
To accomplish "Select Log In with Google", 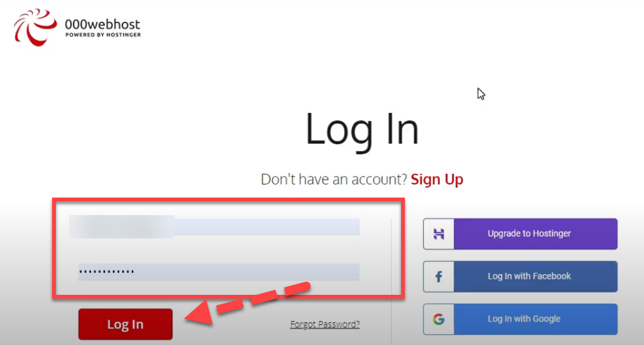I will coord(520,319).
